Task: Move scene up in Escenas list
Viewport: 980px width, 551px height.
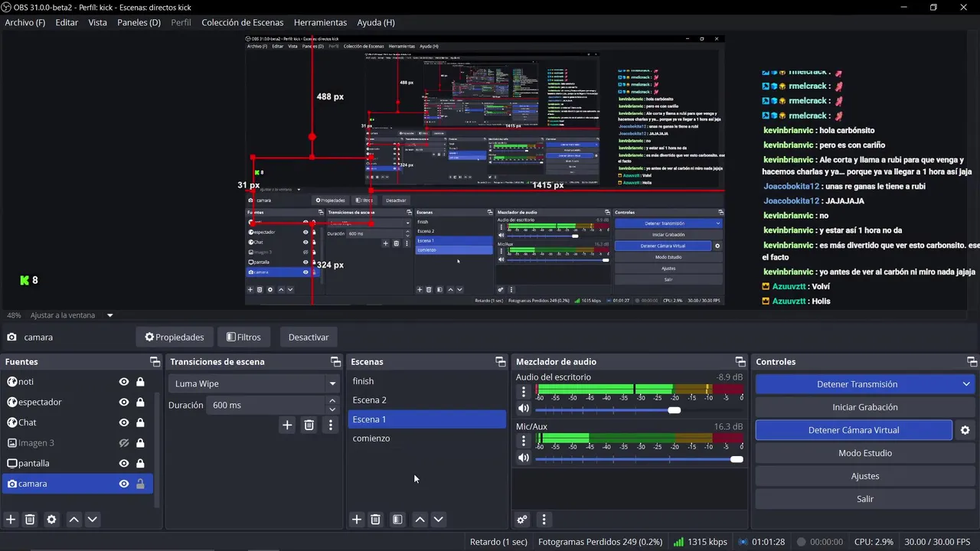Action: click(420, 520)
